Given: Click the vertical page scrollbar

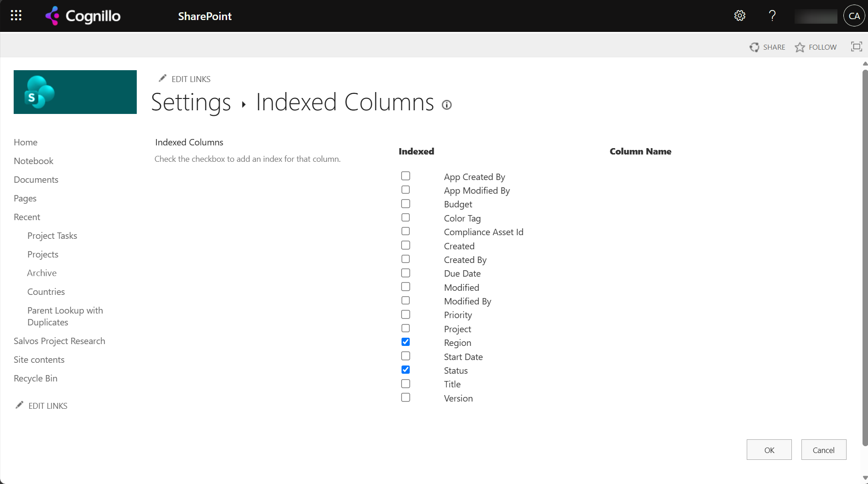Looking at the screenshot, I should click(x=865, y=257).
